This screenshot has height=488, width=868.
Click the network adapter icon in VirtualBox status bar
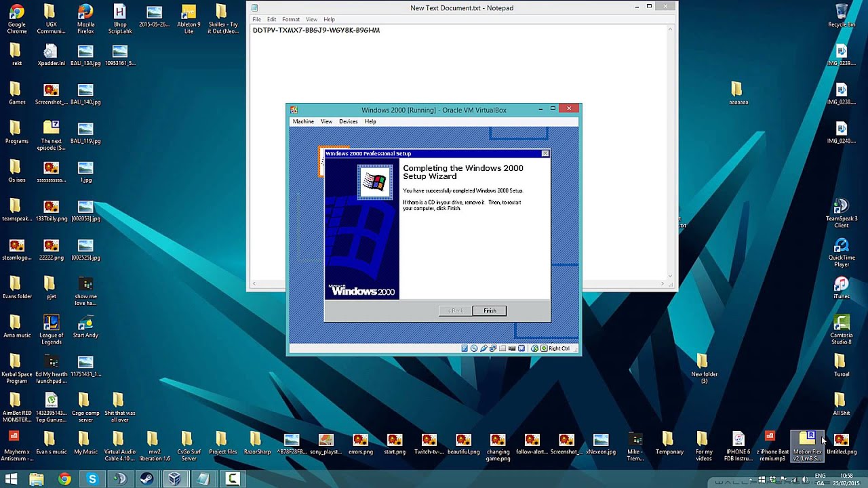pos(493,348)
